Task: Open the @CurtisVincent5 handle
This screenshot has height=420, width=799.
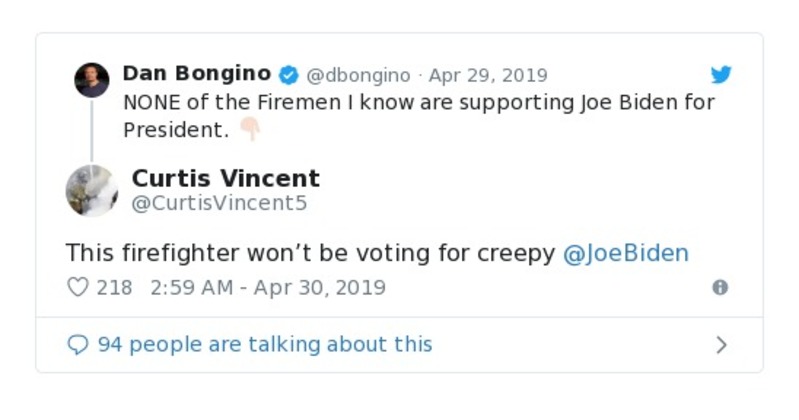Action: (219, 204)
